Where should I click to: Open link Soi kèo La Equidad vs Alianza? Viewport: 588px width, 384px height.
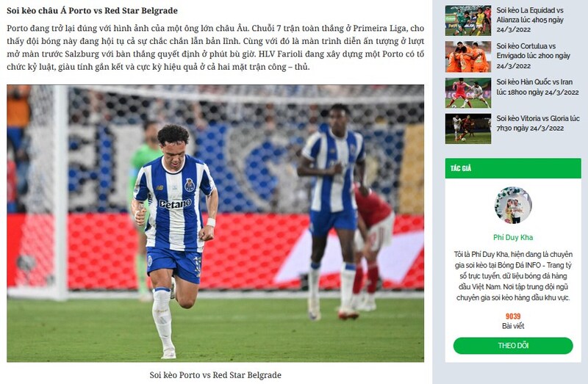tap(530, 20)
